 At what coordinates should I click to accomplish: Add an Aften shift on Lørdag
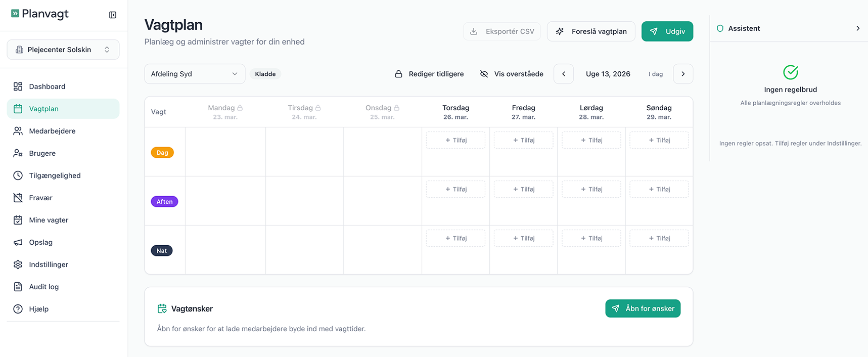591,189
